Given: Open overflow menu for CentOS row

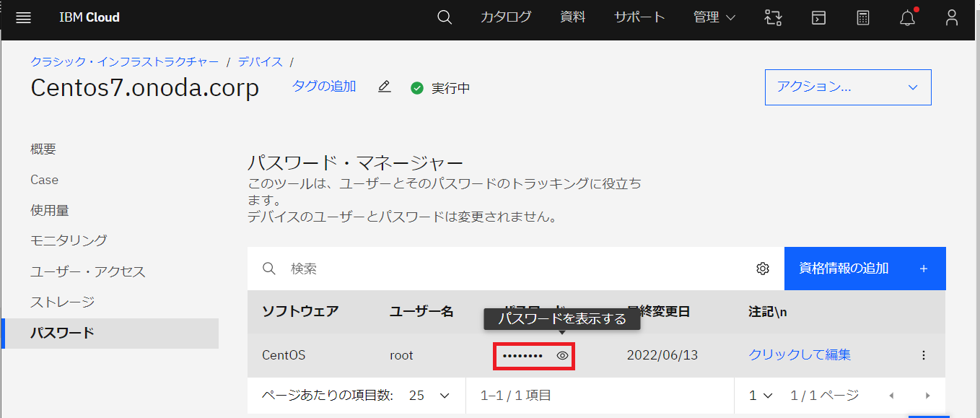Looking at the screenshot, I should click(924, 355).
